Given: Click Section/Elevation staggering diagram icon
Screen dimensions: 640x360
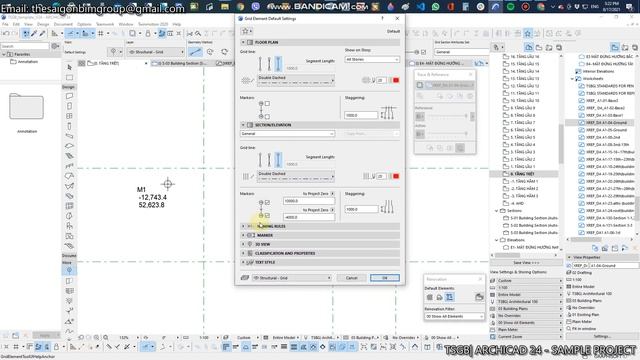Looking at the screenshot, I should (387, 207).
